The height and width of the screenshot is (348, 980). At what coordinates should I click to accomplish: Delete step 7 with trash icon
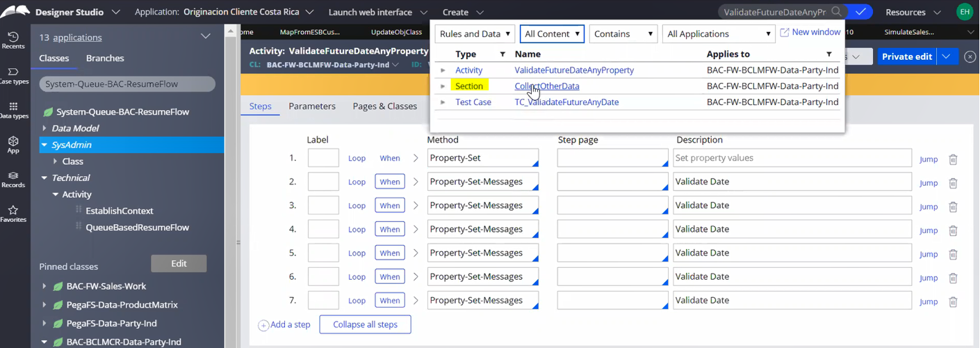[x=953, y=301]
